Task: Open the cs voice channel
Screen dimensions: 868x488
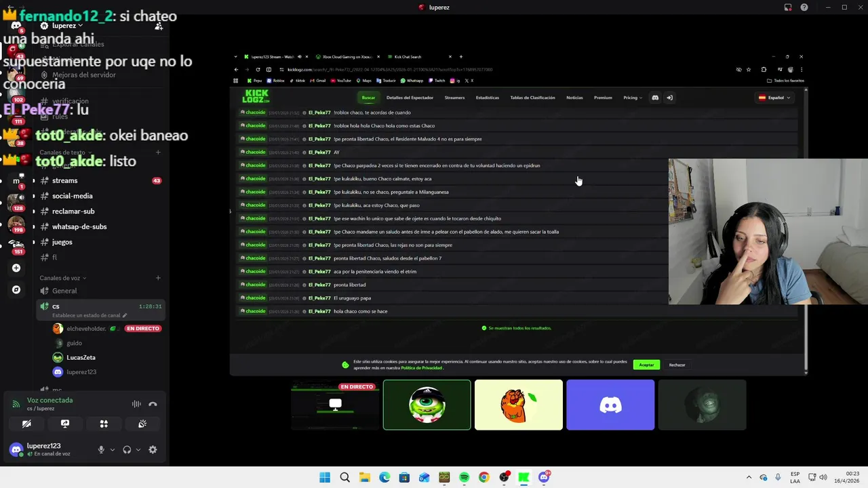Action: coord(100,309)
